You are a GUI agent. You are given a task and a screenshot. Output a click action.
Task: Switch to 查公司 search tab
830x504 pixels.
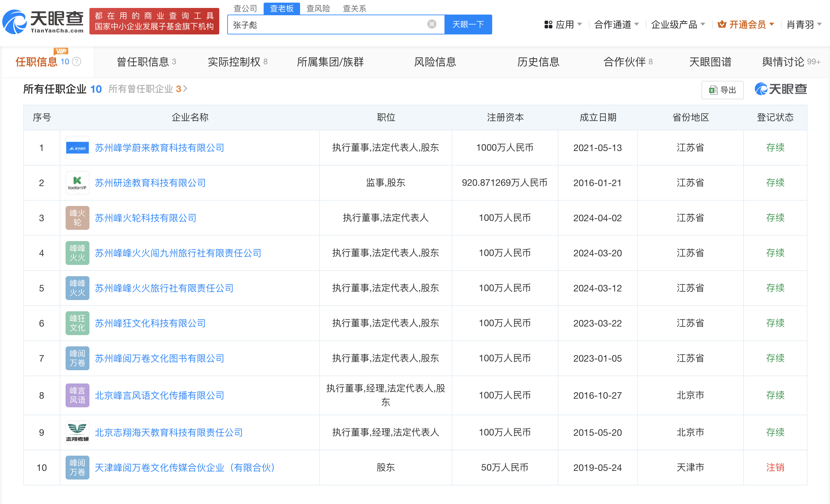[245, 8]
